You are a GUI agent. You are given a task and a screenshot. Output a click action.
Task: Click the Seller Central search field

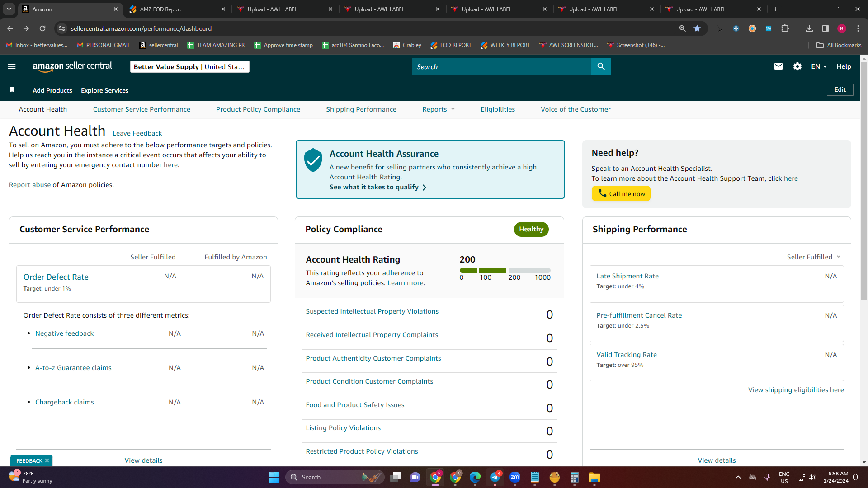point(501,66)
